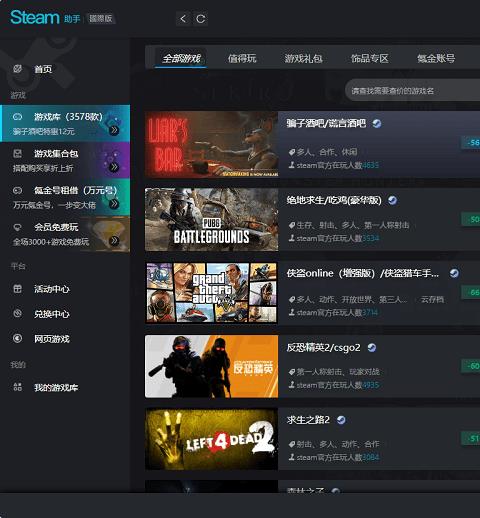Click the back arrow navigation button
Screen dimensions: 480x518
pyautogui.click(x=183, y=19)
